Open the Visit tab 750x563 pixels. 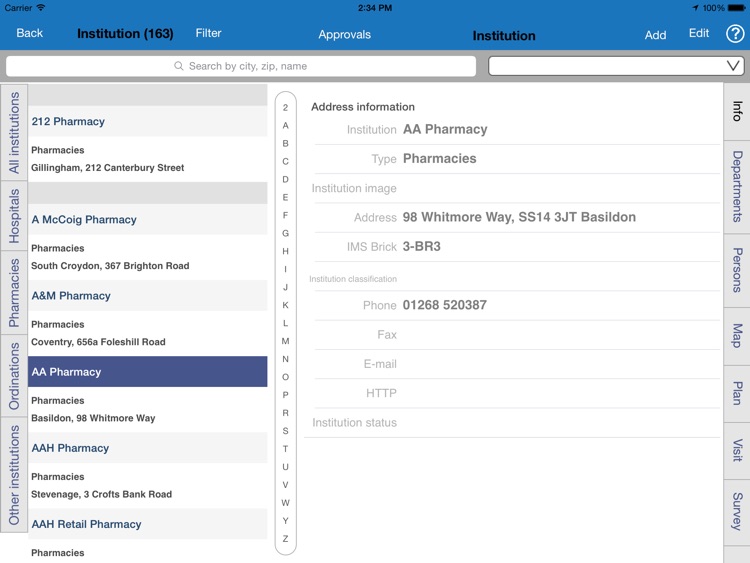pos(737,451)
